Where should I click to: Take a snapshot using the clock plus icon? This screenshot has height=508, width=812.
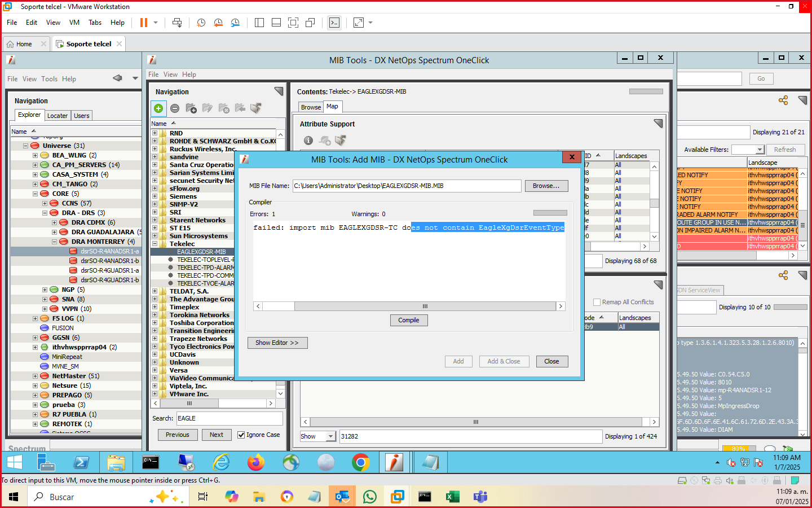tap(201, 23)
